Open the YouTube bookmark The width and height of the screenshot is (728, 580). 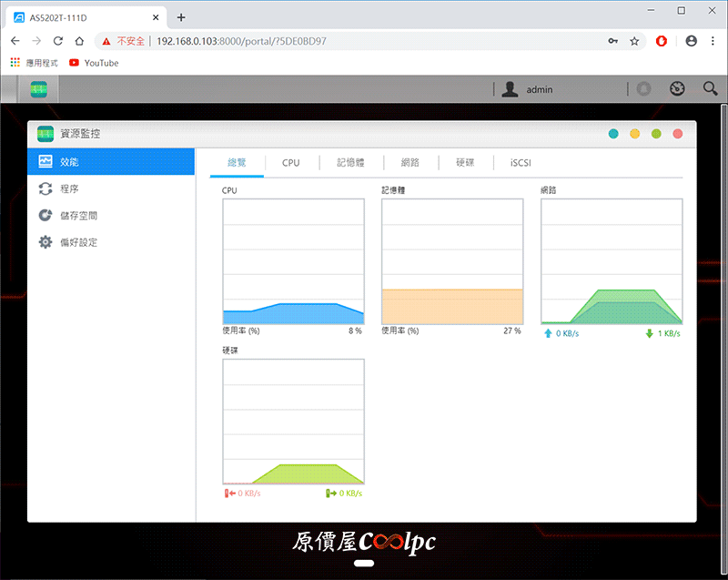[94, 63]
